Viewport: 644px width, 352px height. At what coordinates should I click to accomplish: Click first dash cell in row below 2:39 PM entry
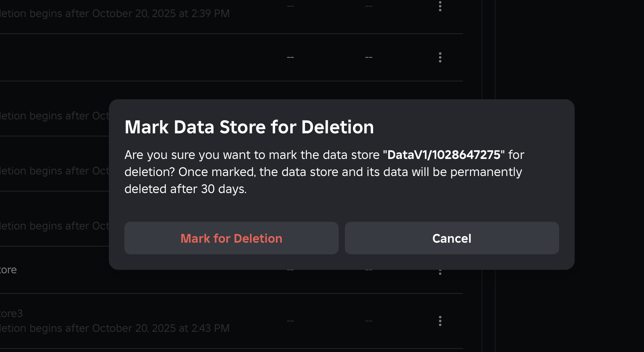click(x=290, y=57)
